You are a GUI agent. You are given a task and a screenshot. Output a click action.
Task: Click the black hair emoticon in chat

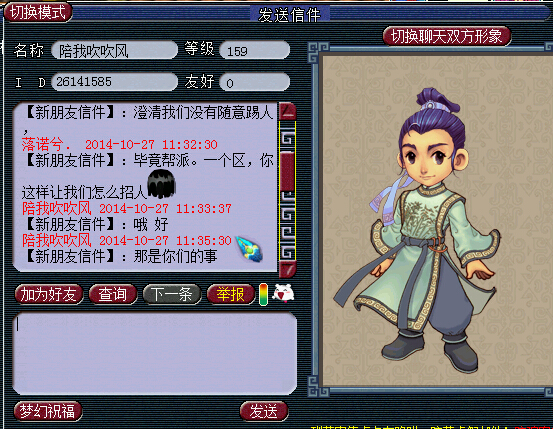coord(162,183)
